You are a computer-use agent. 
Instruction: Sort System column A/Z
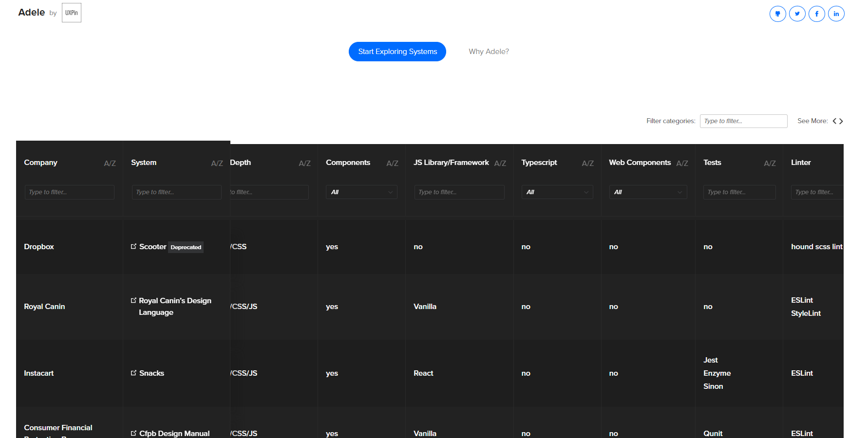pos(217,163)
